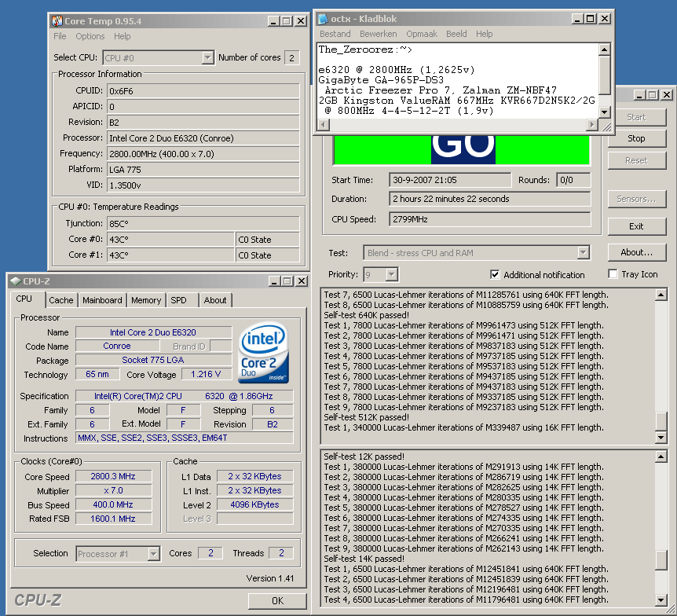Image resolution: width=677 pixels, height=616 pixels.
Task: Expand the Test dropdown showing Blend
Action: pyautogui.click(x=584, y=253)
